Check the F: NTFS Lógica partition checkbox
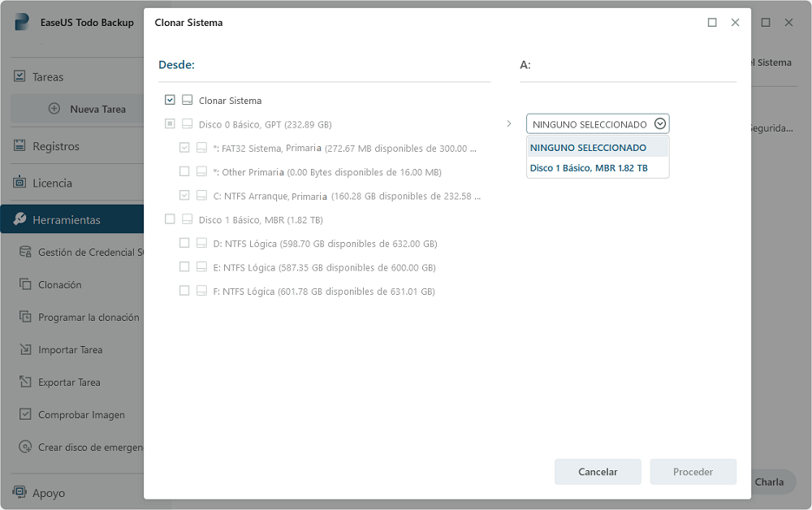812x510 pixels. [x=184, y=291]
